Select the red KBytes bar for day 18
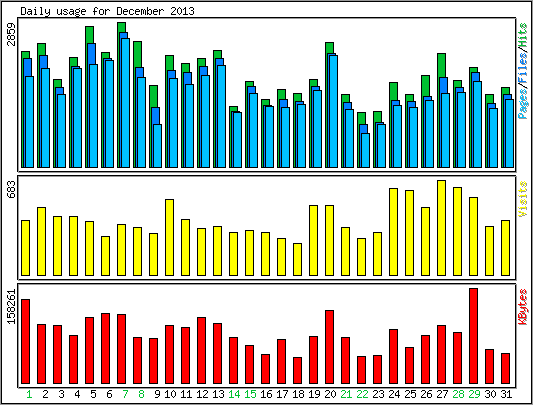Screen dimensions: 533x405 click(x=297, y=370)
